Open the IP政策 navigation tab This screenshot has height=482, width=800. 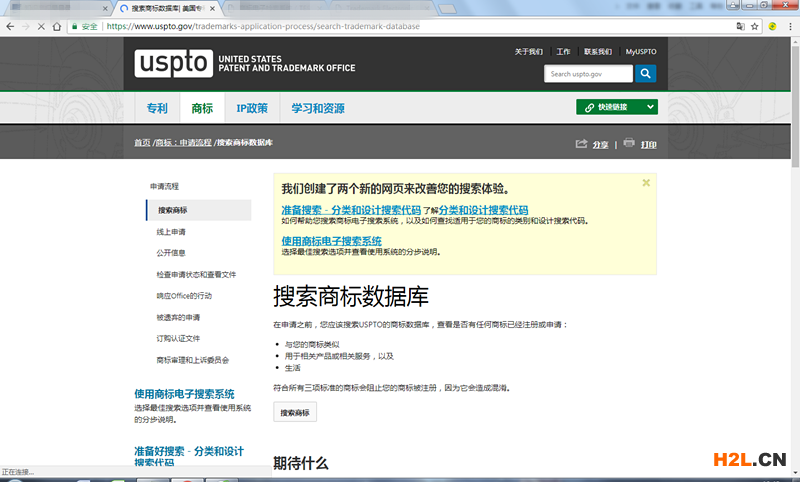tap(252, 108)
